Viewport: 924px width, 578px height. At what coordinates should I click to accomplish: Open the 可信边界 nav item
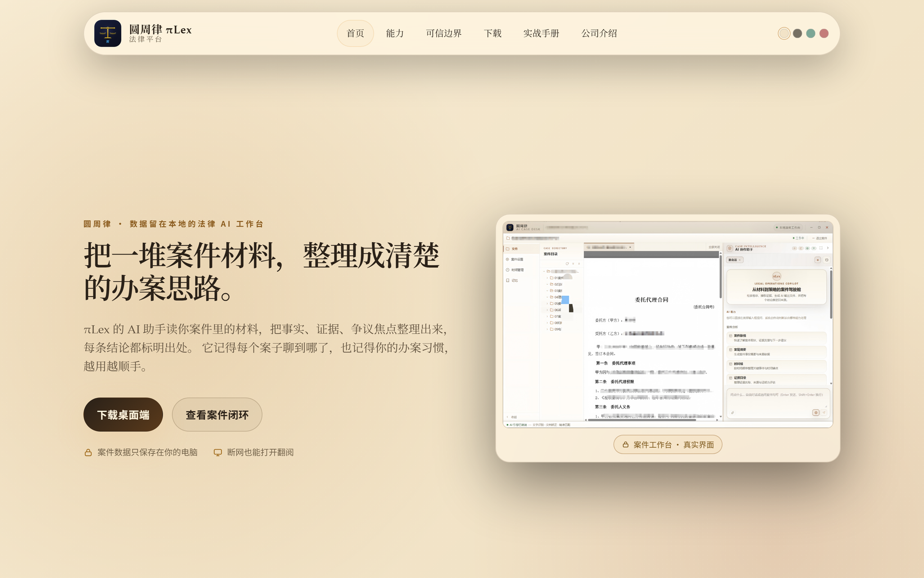point(444,33)
